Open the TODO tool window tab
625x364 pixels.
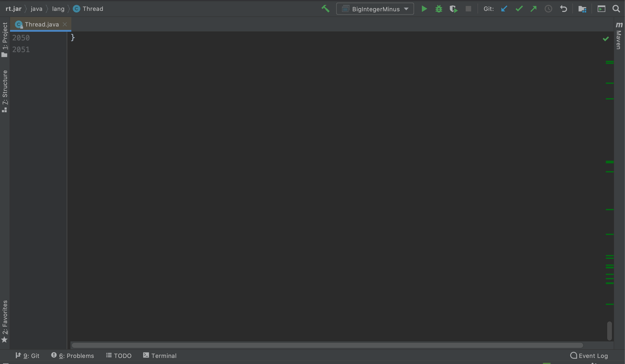119,356
